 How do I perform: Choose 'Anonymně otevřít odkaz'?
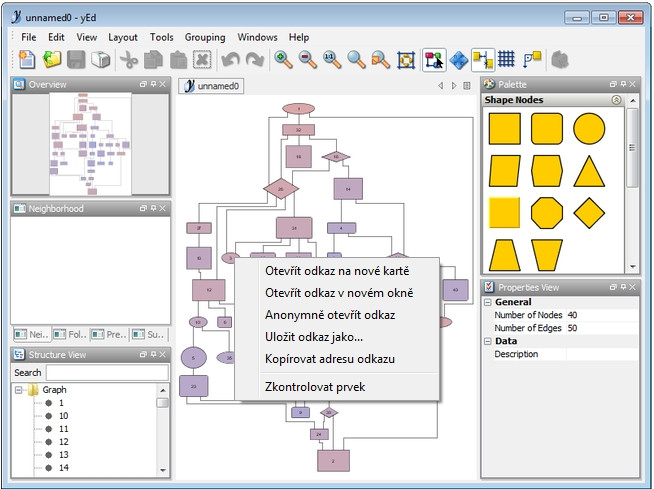[337, 315]
